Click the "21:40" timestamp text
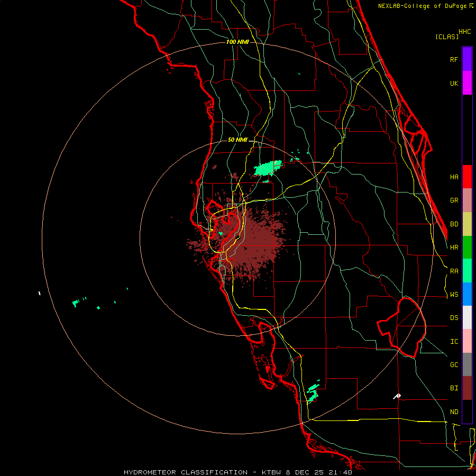 tap(340, 472)
